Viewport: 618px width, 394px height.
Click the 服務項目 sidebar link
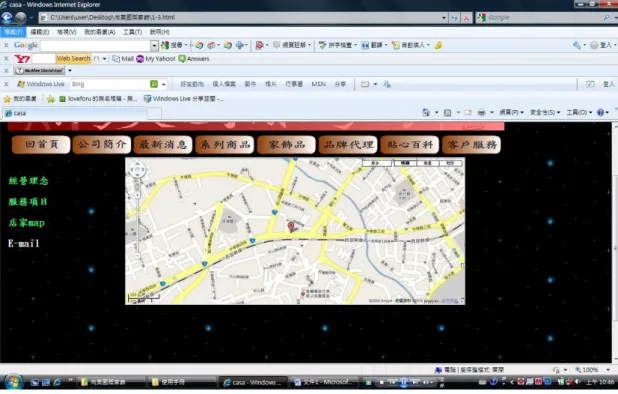pos(28,202)
